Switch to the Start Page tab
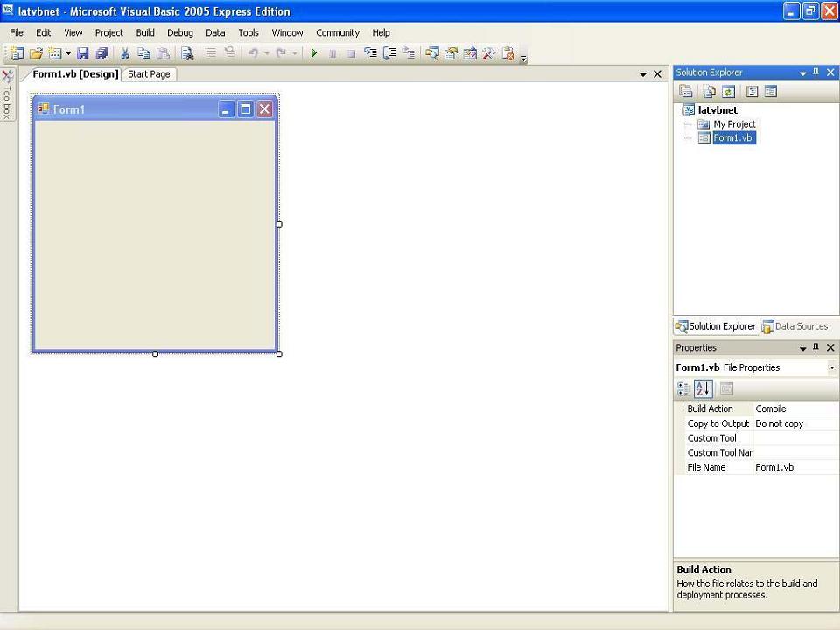The image size is (840, 630). [x=149, y=74]
